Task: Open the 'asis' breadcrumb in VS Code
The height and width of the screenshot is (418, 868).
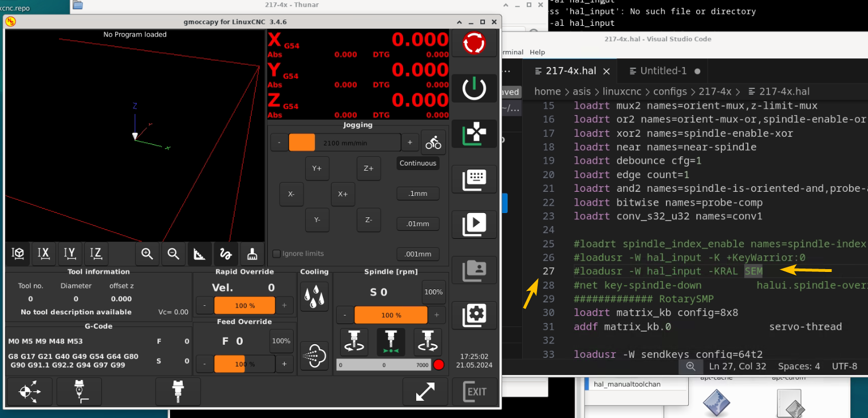Action: click(x=581, y=92)
